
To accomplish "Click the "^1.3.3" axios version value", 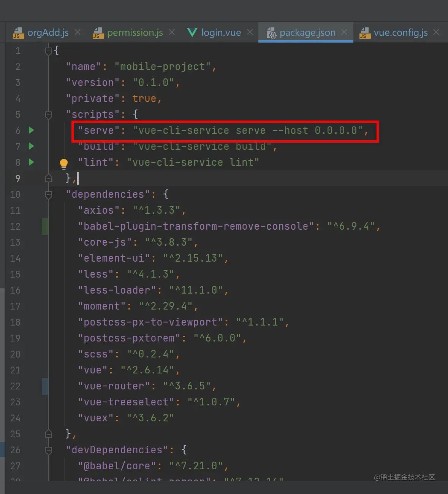I will [x=157, y=211].
